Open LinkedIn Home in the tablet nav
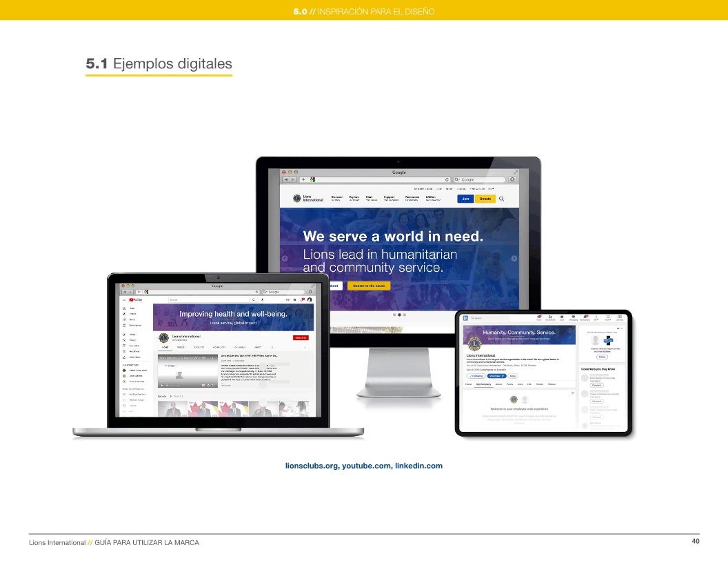Image resolution: width=728 pixels, height=563 pixels. point(538,318)
